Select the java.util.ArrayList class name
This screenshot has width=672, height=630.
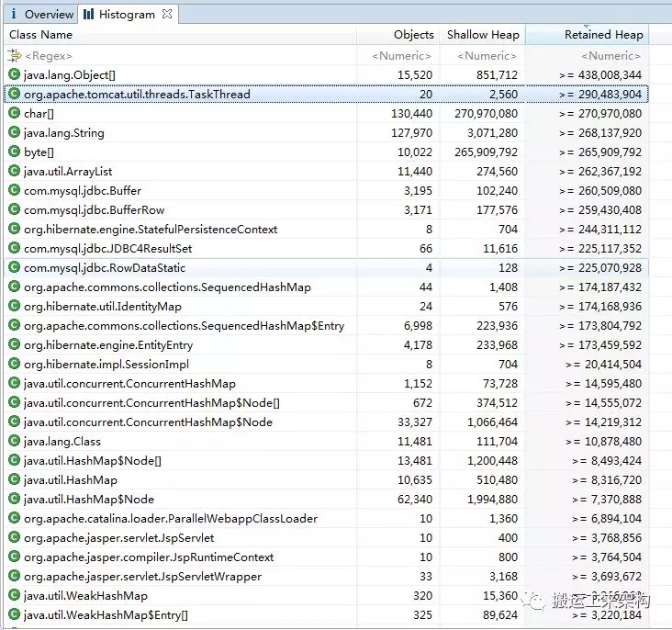(x=68, y=172)
